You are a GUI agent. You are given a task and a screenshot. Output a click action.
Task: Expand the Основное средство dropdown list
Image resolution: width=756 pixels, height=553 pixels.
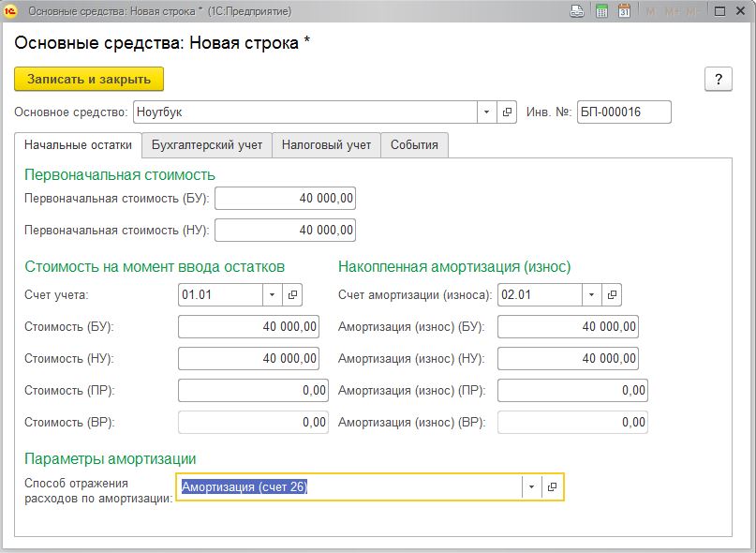coord(486,112)
